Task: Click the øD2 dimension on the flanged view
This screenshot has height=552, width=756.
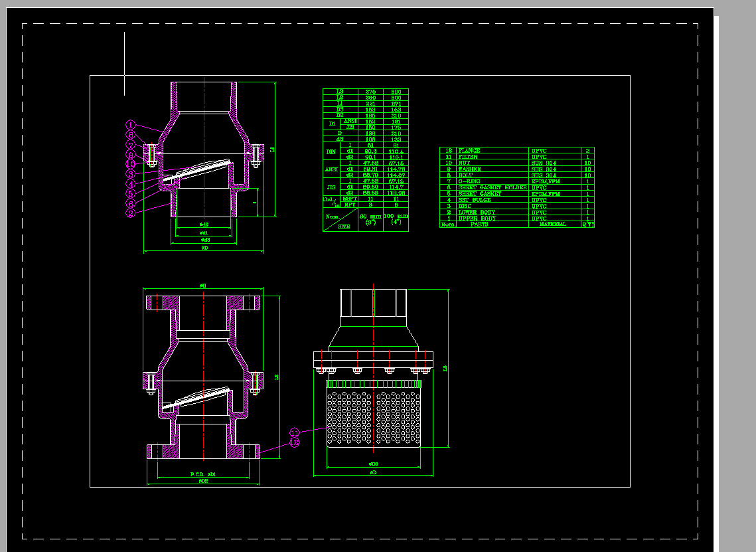Action: [x=203, y=481]
